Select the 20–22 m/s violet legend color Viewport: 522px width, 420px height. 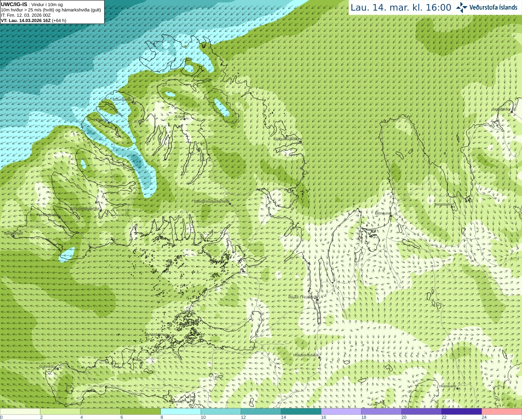422,411
